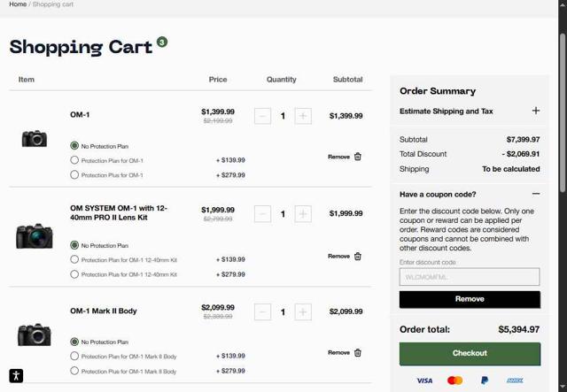Click the Order total amount $5,394.97
This screenshot has height=392, width=567.
519,329
